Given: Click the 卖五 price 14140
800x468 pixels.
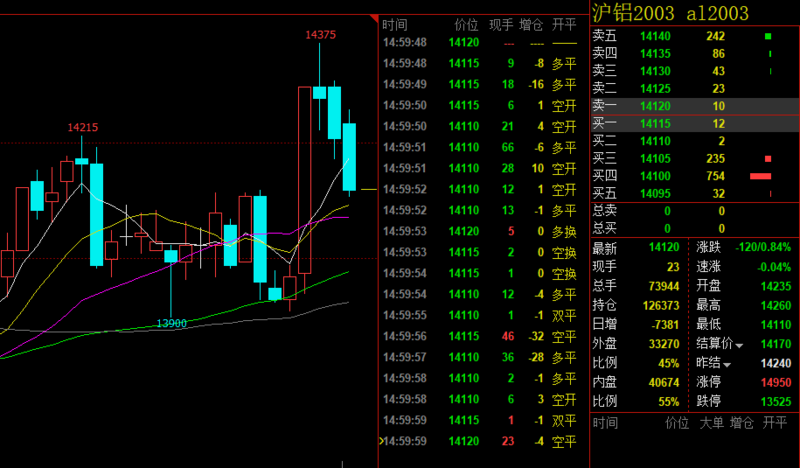Looking at the screenshot, I should click(655, 36).
